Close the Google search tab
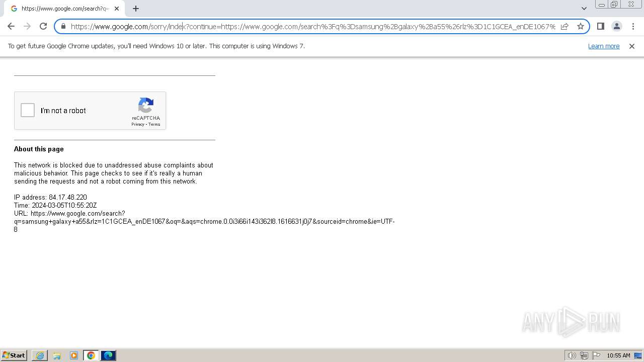Screen dimensions: 644x362 117,9
